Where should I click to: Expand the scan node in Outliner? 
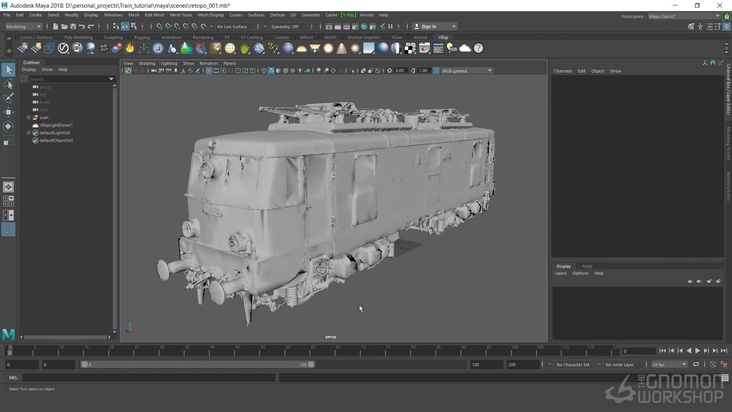point(29,117)
